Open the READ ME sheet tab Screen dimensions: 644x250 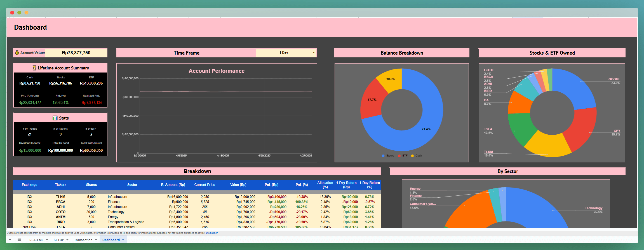(x=36, y=240)
